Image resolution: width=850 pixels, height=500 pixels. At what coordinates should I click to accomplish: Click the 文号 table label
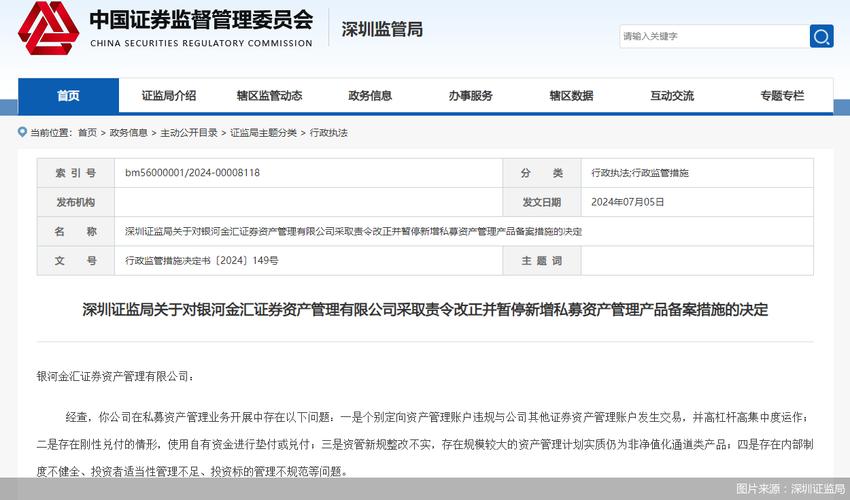[x=75, y=261]
